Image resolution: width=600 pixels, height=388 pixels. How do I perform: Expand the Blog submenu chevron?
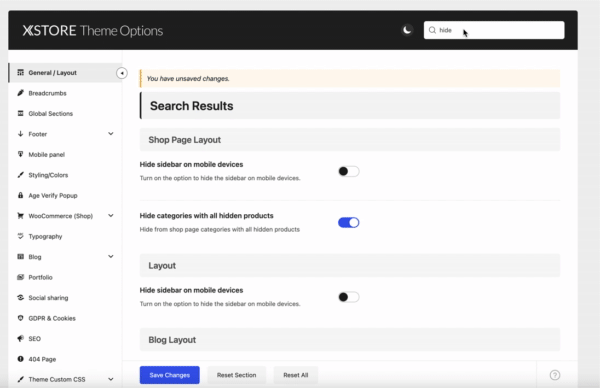[x=111, y=257]
